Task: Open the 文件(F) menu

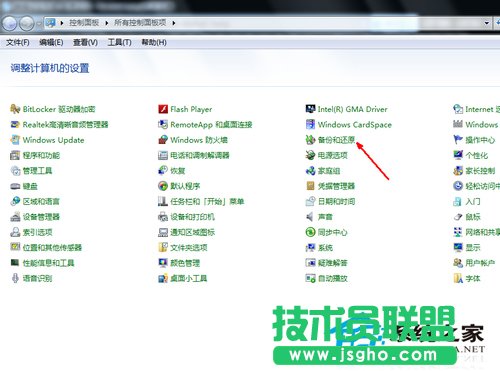Action: tap(18, 42)
